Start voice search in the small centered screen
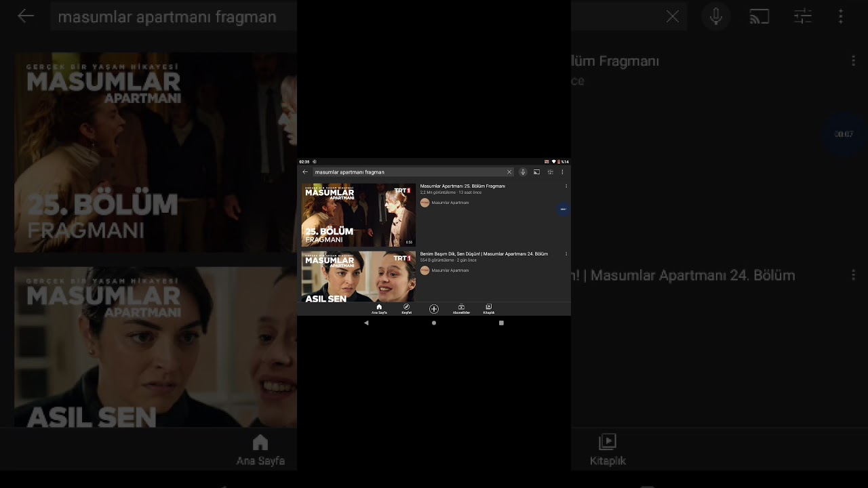868x488 pixels. (523, 172)
